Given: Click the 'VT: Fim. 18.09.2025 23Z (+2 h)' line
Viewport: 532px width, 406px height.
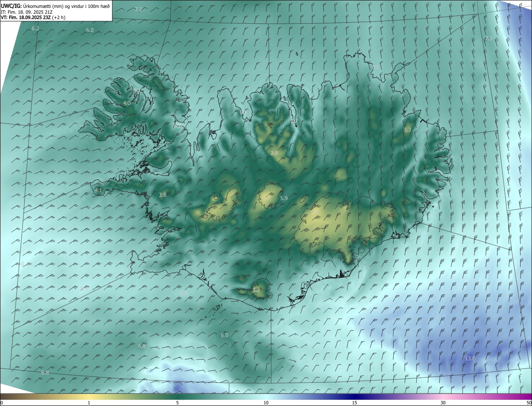Looking at the screenshot, I should (x=33, y=17).
